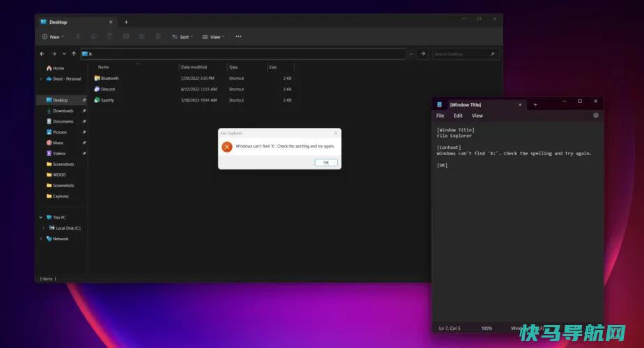Screen dimensions: 644x348
Task: Unpin Desktop via its pin icon
Action: (84, 100)
